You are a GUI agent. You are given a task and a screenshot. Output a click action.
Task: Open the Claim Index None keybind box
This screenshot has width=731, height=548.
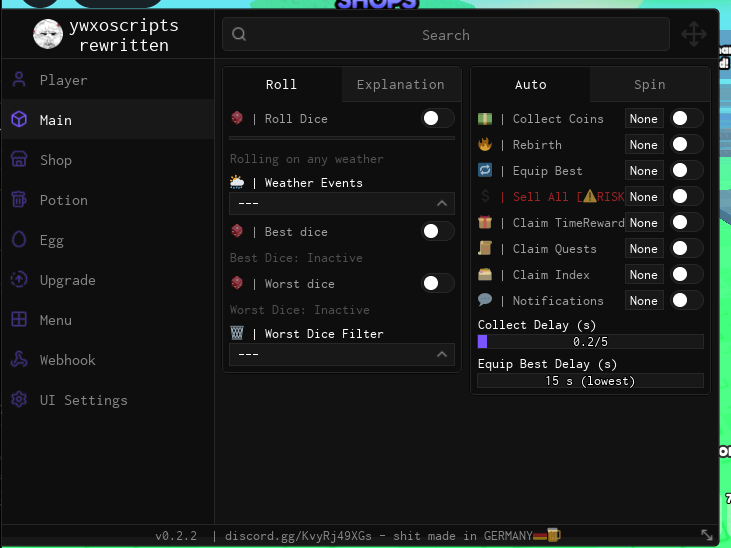pos(644,275)
